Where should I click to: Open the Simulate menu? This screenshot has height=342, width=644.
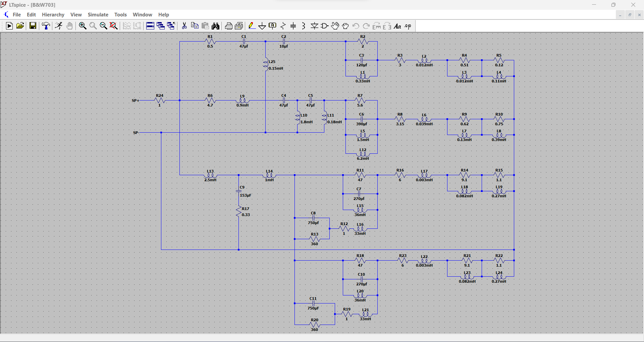click(x=98, y=15)
